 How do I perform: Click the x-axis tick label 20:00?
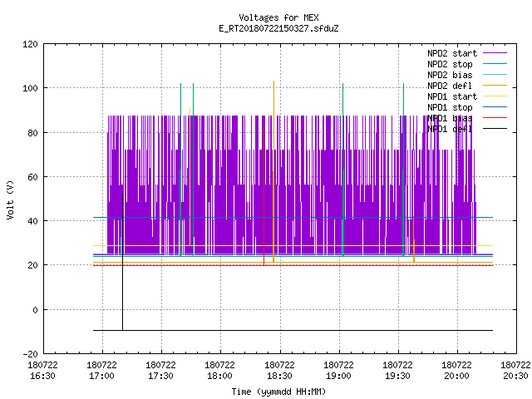tap(456, 376)
